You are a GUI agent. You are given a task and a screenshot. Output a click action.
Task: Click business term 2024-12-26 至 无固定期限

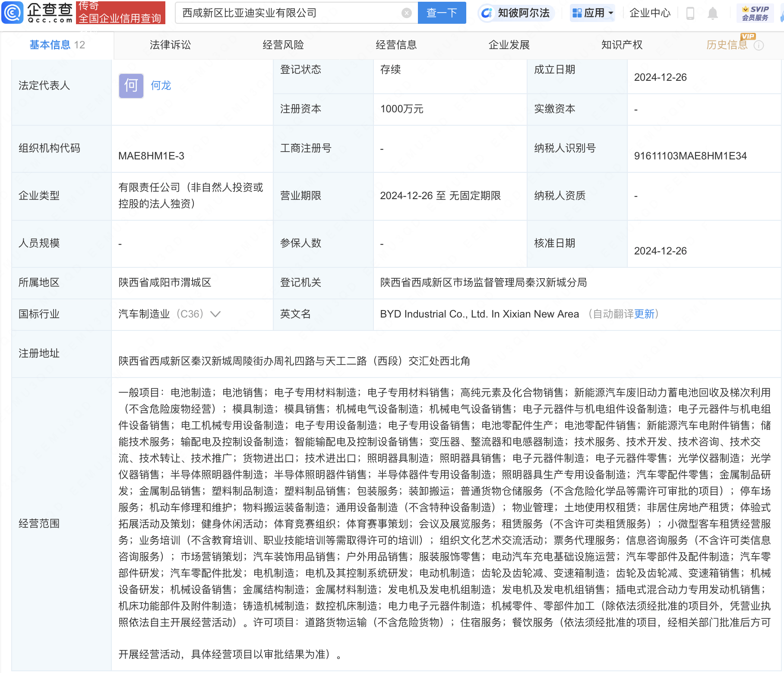tap(440, 196)
